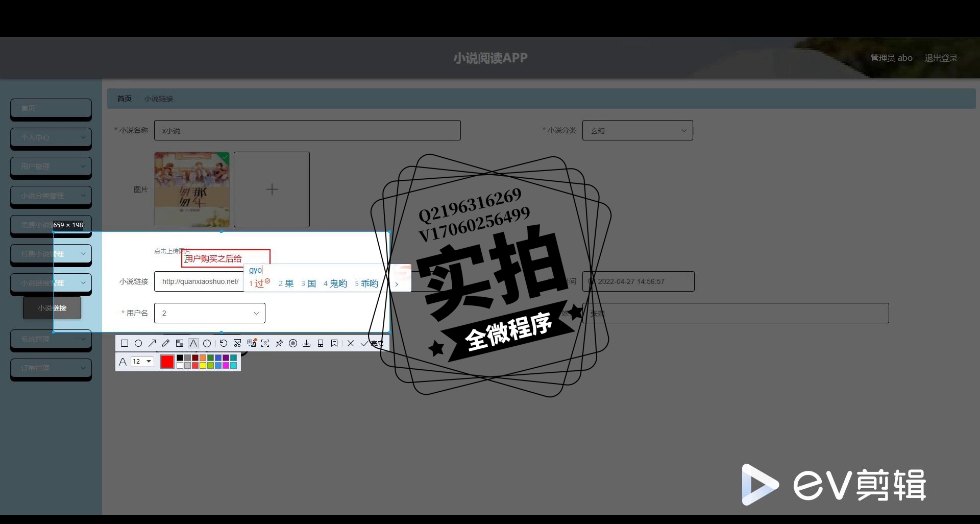Expand the 小说分类管理 sidebar menu
The image size is (980, 524).
(51, 196)
